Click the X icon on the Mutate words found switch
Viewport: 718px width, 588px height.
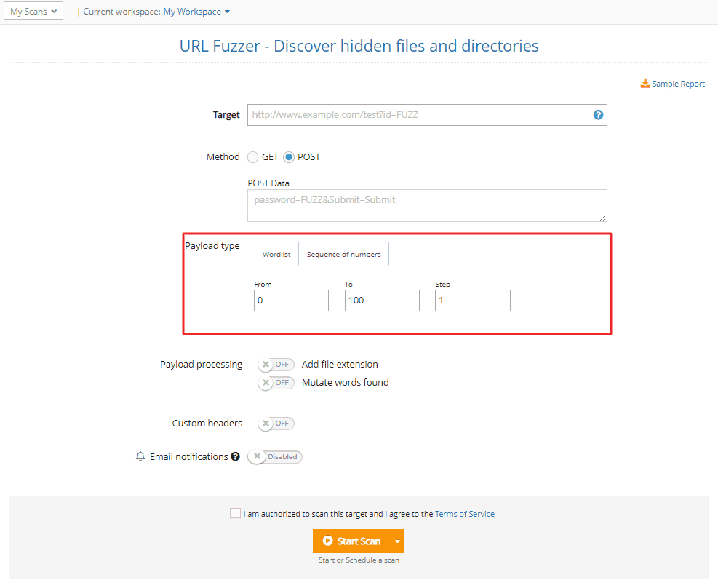coord(265,382)
